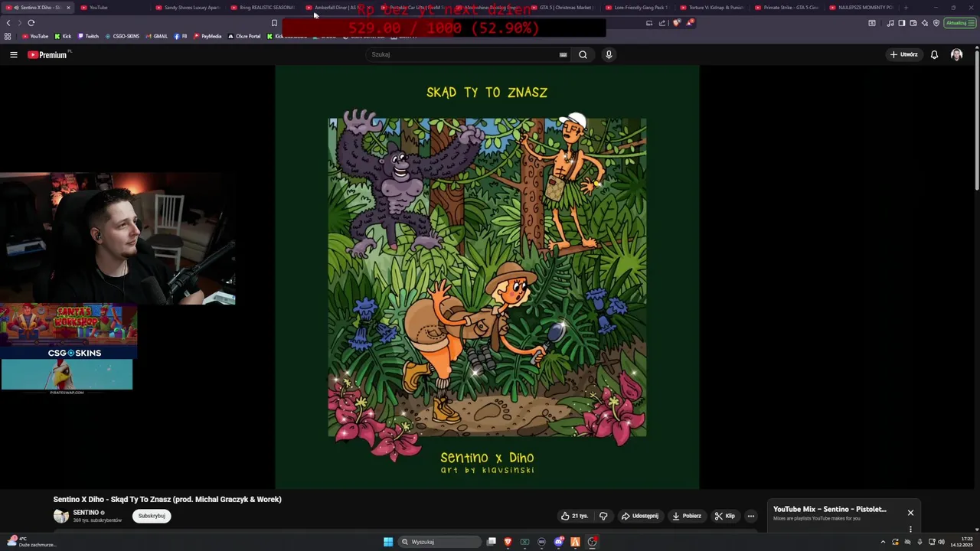
Task: Switch to Lore-Friendly Gang Pack tab
Action: [638, 8]
